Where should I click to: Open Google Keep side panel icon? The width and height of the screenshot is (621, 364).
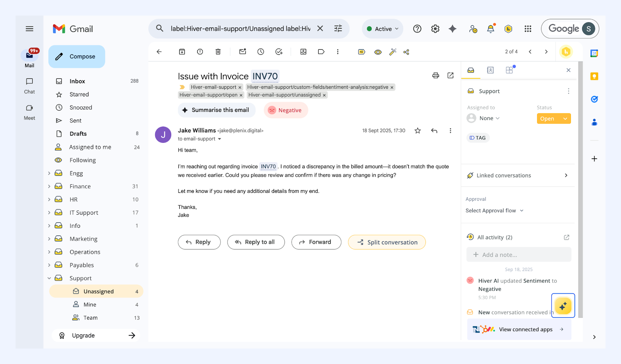[x=594, y=76]
